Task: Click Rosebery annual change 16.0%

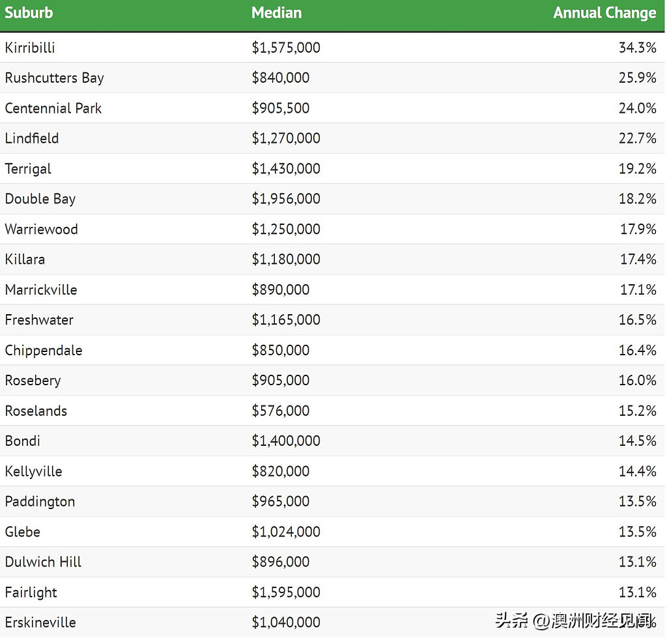Action: point(637,381)
